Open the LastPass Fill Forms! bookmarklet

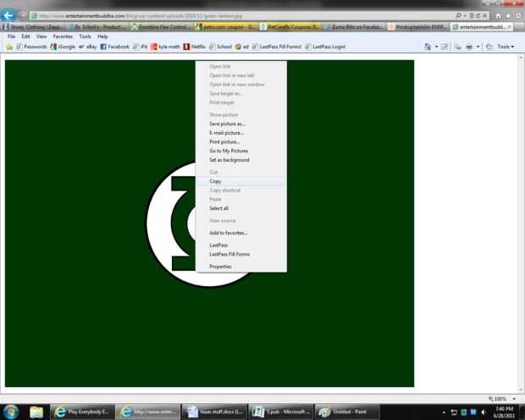point(277,47)
